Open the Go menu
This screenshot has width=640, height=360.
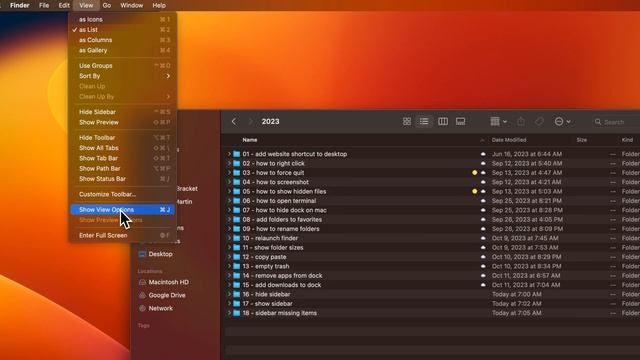[107, 5]
